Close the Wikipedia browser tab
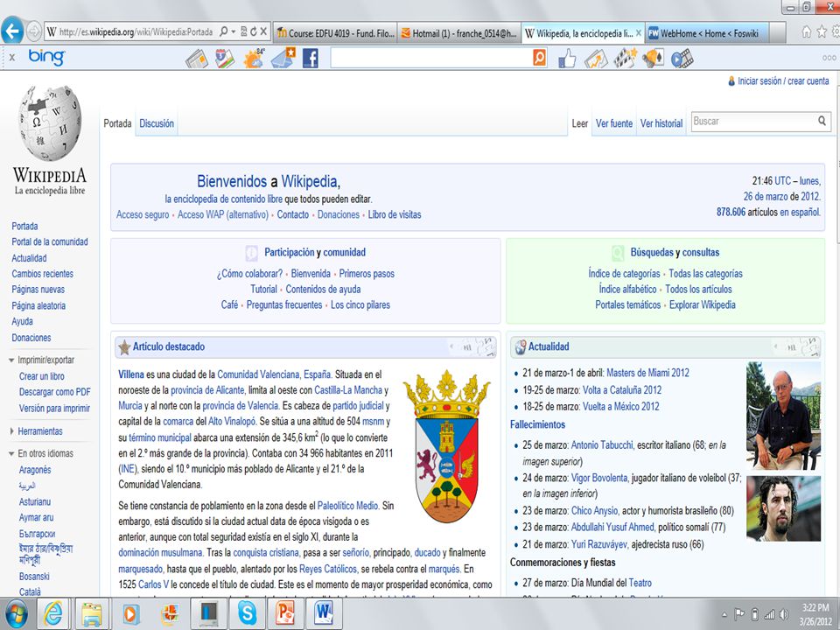This screenshot has width=840, height=630. coord(638,33)
